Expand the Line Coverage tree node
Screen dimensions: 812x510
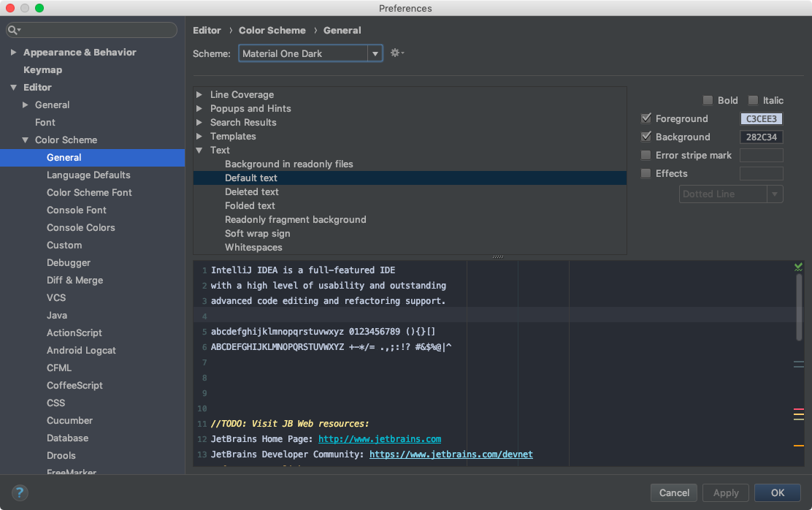(x=199, y=95)
